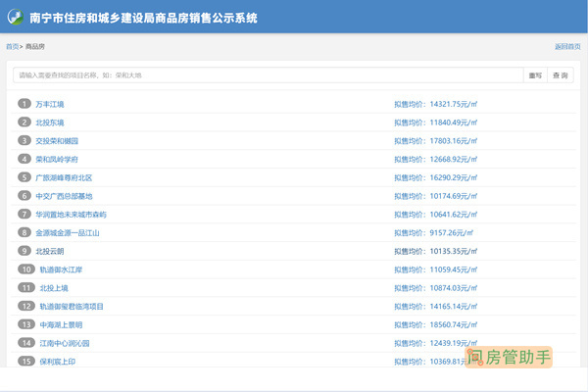This screenshot has width=588, height=392.
Task: Click the number 13 badge beside 中海湖上景明
Action: [24, 324]
